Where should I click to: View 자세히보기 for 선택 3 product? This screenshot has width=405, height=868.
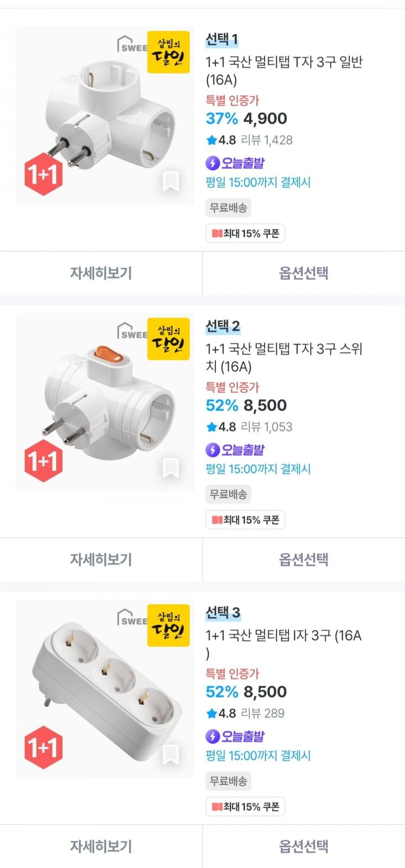click(101, 846)
